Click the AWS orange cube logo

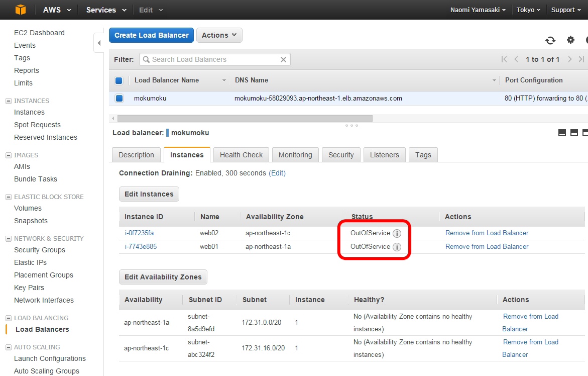[x=21, y=10]
